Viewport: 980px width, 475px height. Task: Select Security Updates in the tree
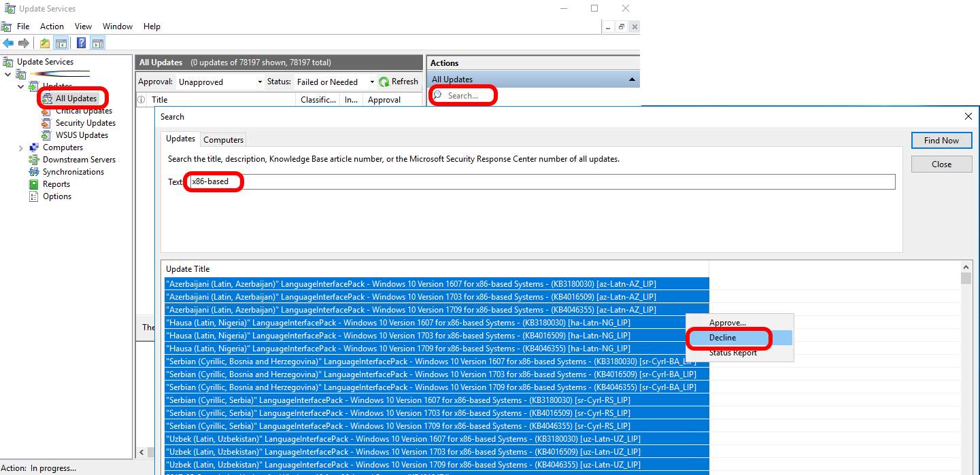[x=85, y=123]
